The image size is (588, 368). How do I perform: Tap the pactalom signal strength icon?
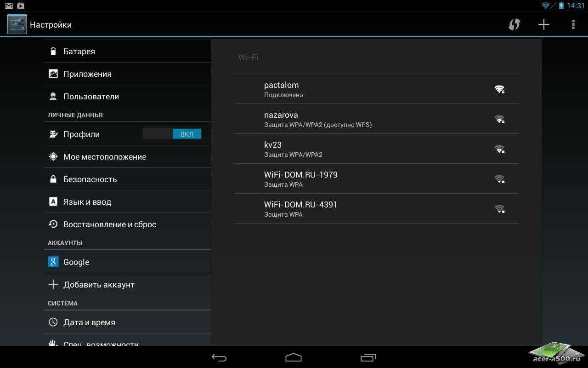499,89
